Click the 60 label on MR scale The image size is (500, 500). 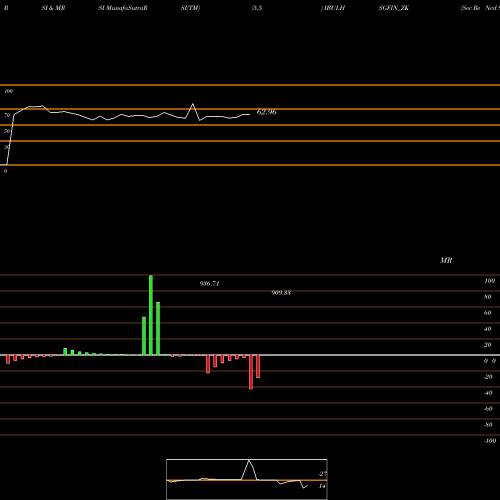point(487,313)
